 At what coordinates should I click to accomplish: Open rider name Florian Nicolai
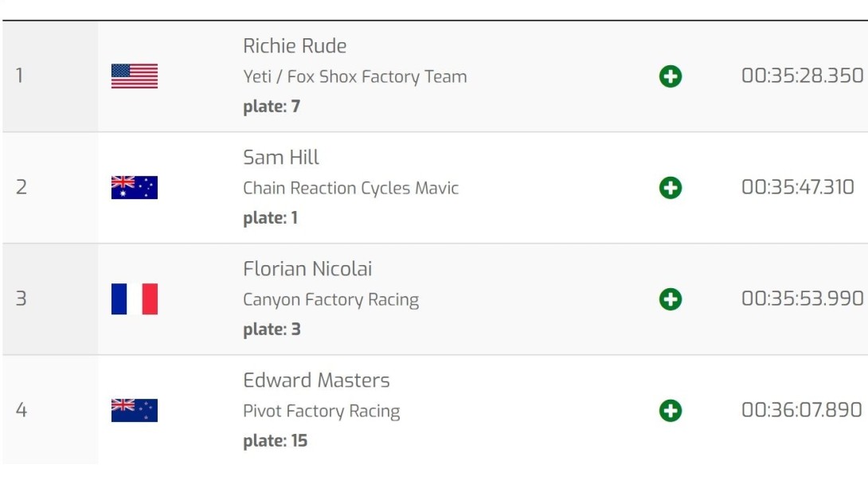pos(308,269)
